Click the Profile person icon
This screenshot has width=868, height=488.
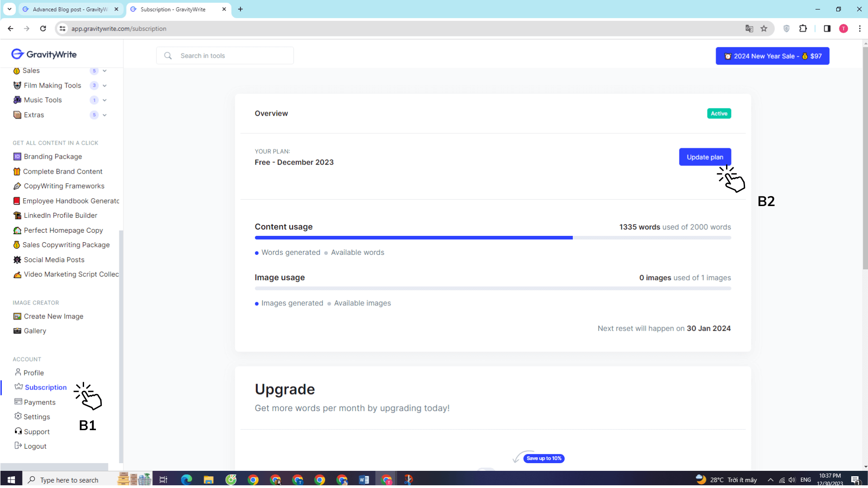18,372
